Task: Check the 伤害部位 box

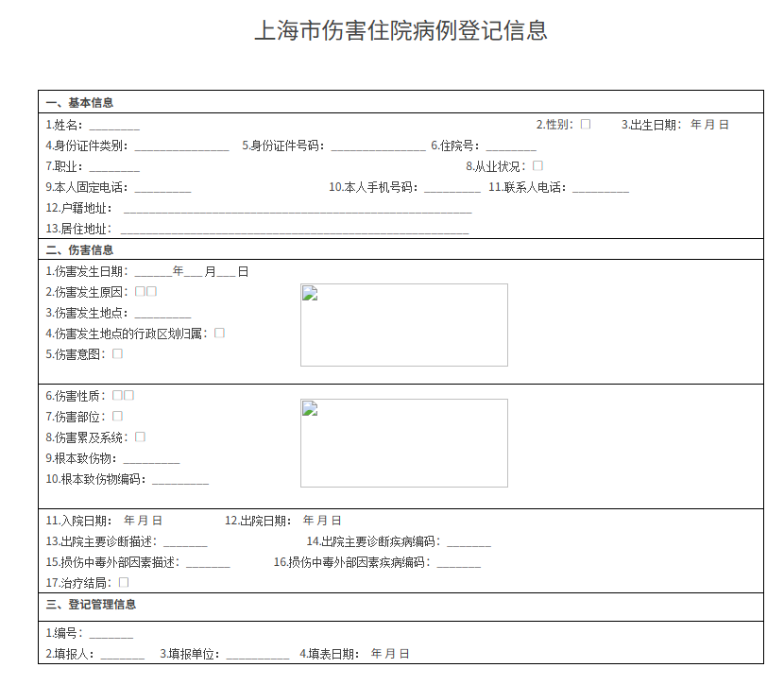Action: pos(118,416)
